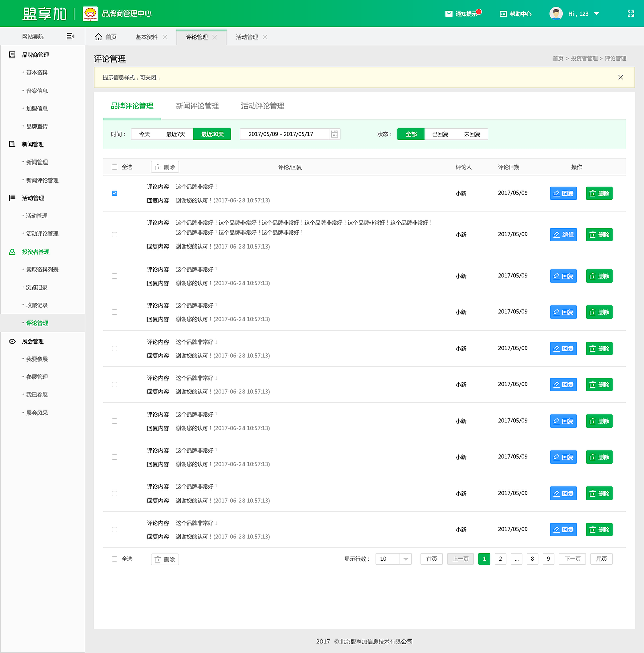Click the 下一页 pagination button
644x653 pixels.
pyautogui.click(x=573, y=559)
